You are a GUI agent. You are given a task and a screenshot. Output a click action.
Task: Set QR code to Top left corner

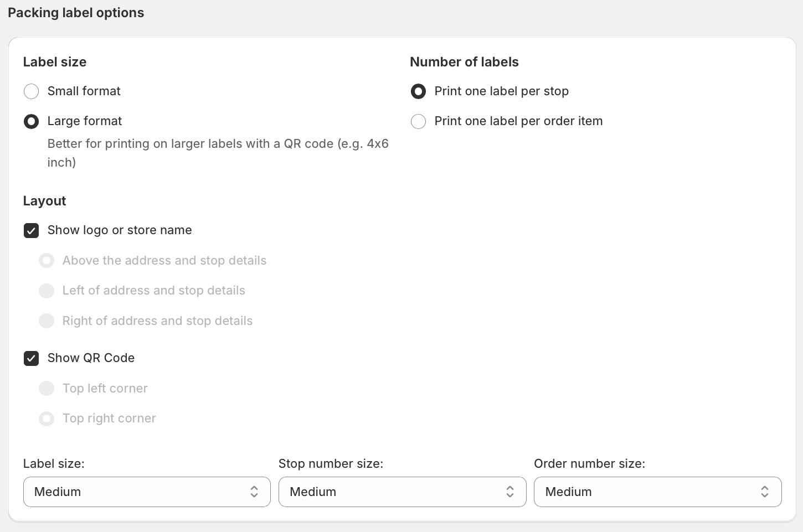[47, 389]
